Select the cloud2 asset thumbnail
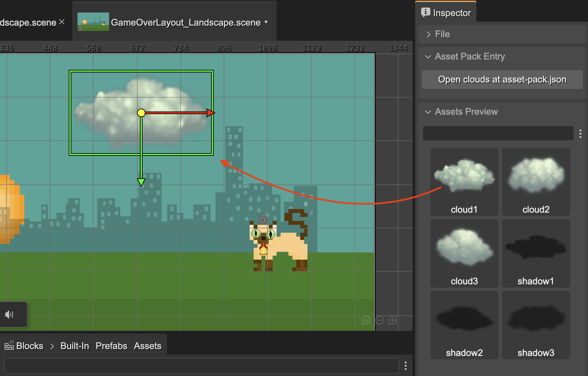Image resolution: width=588 pixels, height=376 pixels. 536,182
